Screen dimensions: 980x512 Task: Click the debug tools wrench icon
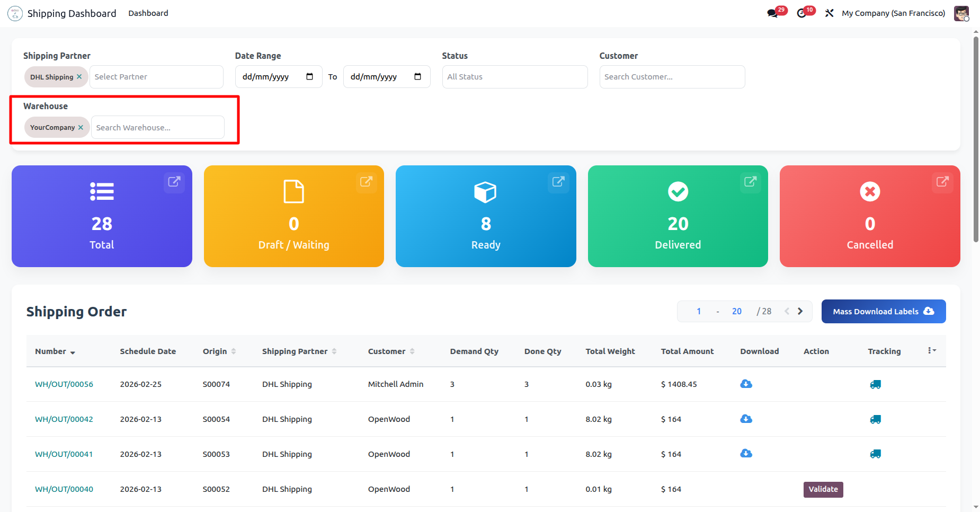(x=830, y=13)
